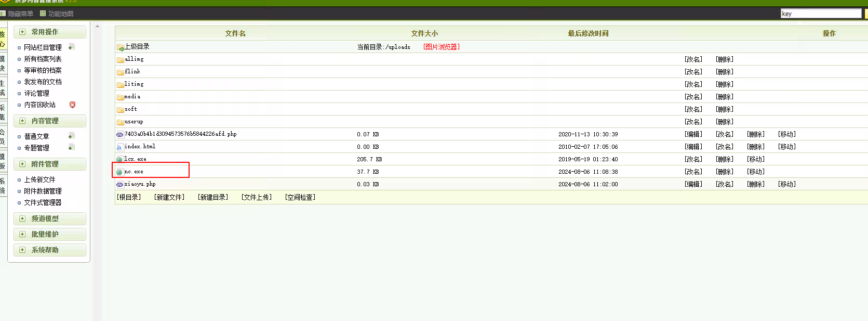Select 所有档案列表 in the sidebar

pyautogui.click(x=43, y=59)
